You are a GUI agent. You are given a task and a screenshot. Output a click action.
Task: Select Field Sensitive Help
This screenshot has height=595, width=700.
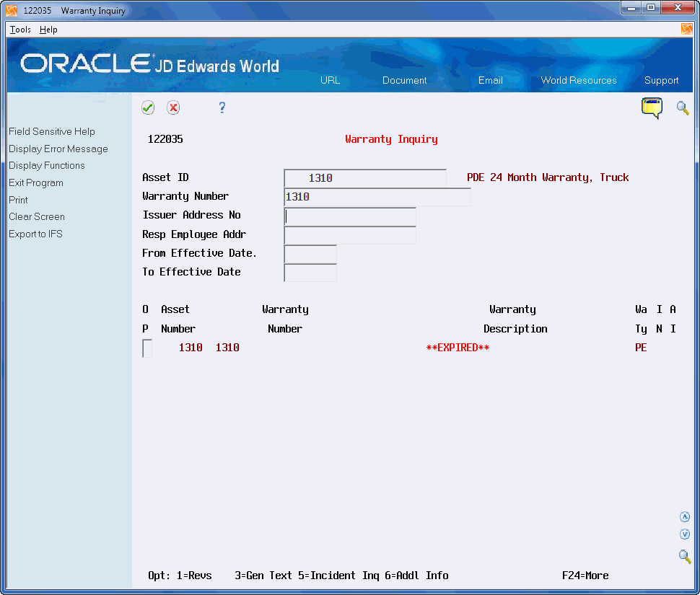(x=52, y=131)
